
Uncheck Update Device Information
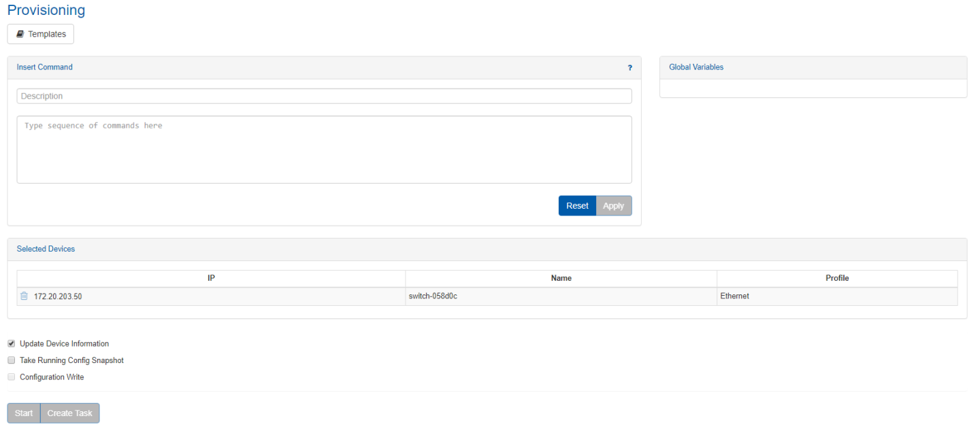12,344
